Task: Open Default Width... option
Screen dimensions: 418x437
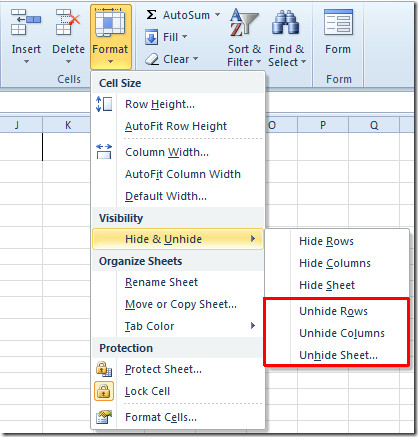Action: [x=178, y=196]
